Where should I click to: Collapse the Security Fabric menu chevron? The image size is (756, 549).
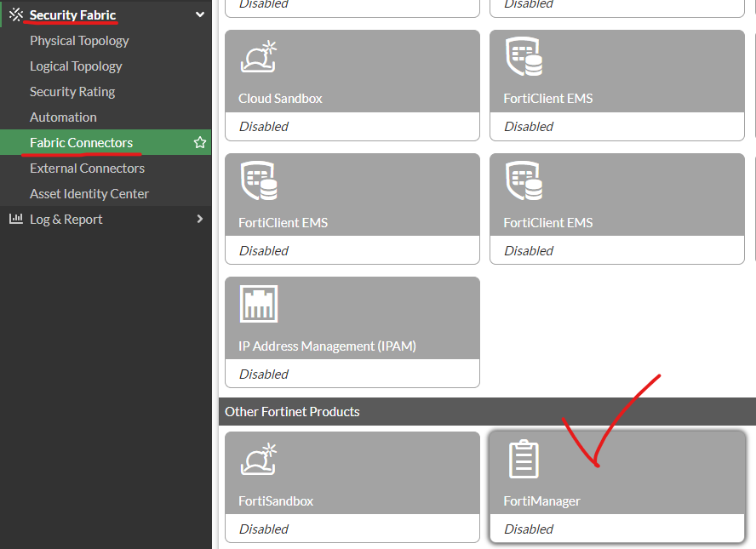click(199, 14)
